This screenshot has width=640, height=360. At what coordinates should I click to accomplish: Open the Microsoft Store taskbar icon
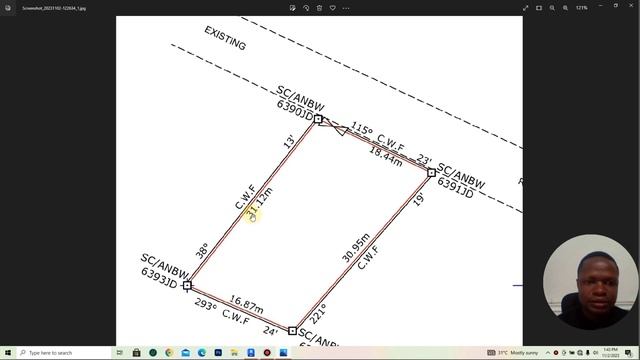point(136,353)
